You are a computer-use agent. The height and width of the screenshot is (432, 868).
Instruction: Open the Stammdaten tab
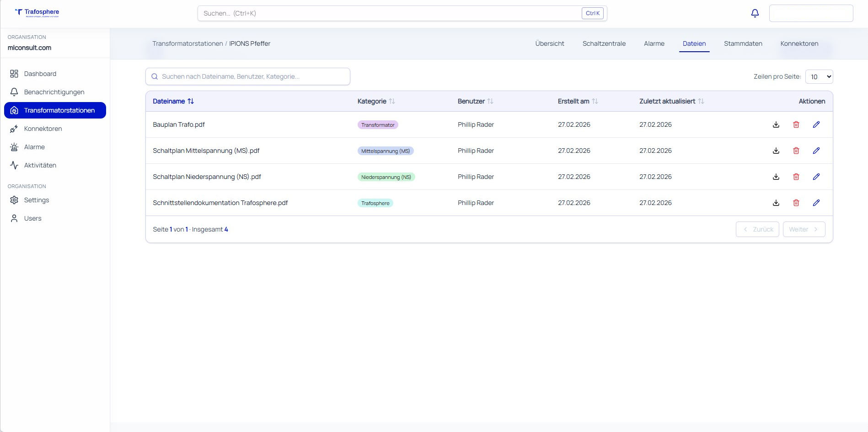click(743, 43)
